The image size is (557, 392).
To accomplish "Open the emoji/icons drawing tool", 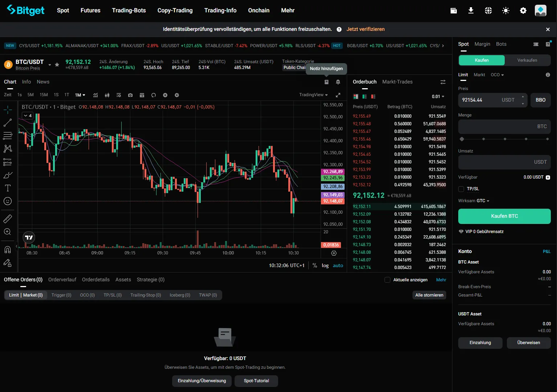I will click(x=8, y=201).
